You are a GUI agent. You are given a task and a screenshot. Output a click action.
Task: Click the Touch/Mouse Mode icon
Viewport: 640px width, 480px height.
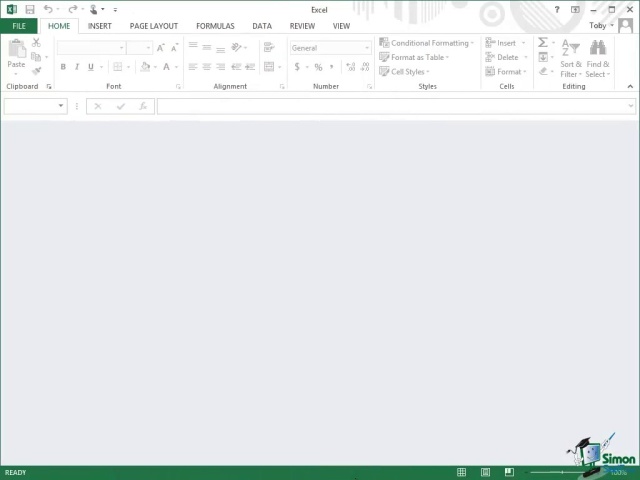(x=94, y=9)
